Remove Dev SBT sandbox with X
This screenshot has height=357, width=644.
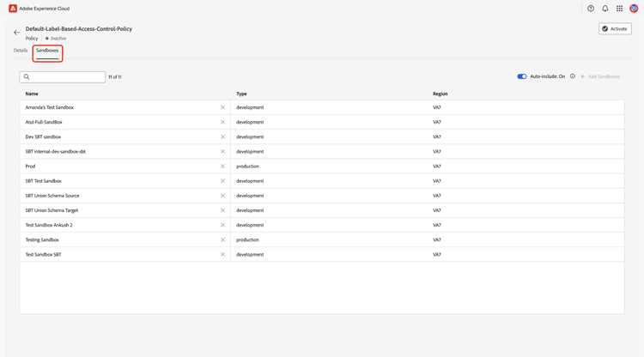[222, 137]
